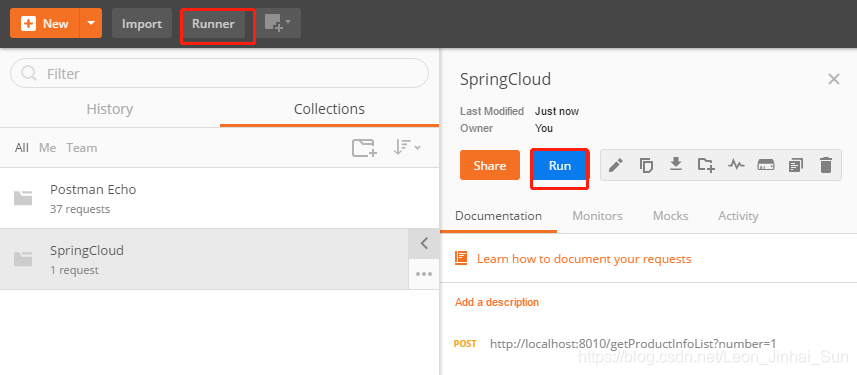Open the Mocks tab
Image resolution: width=857 pixels, height=375 pixels.
[671, 216]
